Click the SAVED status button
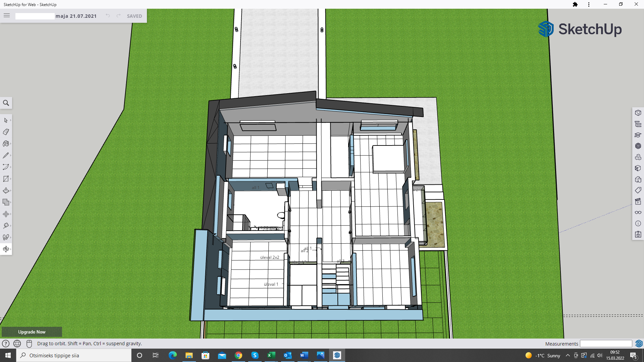 click(x=134, y=16)
